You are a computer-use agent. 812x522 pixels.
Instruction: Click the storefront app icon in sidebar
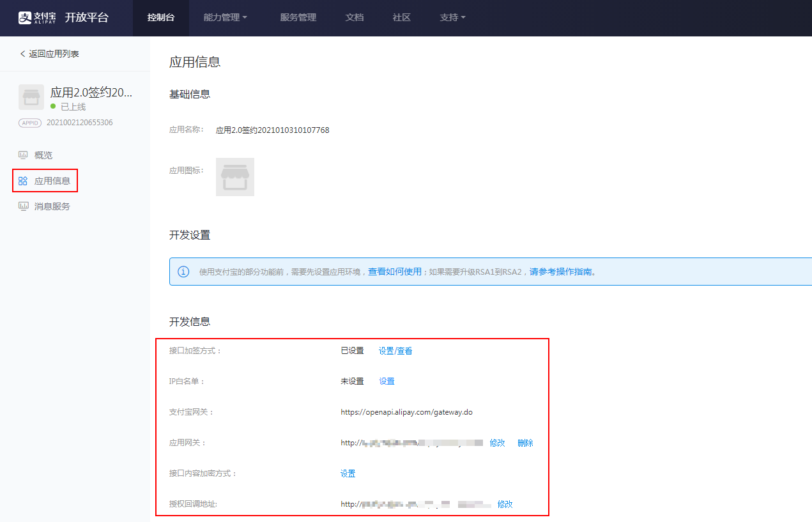[31, 97]
